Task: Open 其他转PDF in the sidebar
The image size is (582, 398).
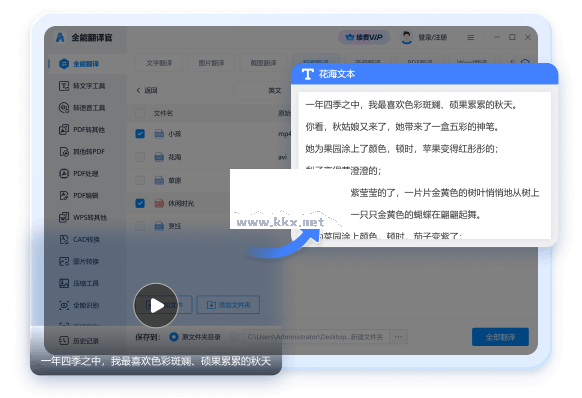Action: pyautogui.click(x=82, y=151)
